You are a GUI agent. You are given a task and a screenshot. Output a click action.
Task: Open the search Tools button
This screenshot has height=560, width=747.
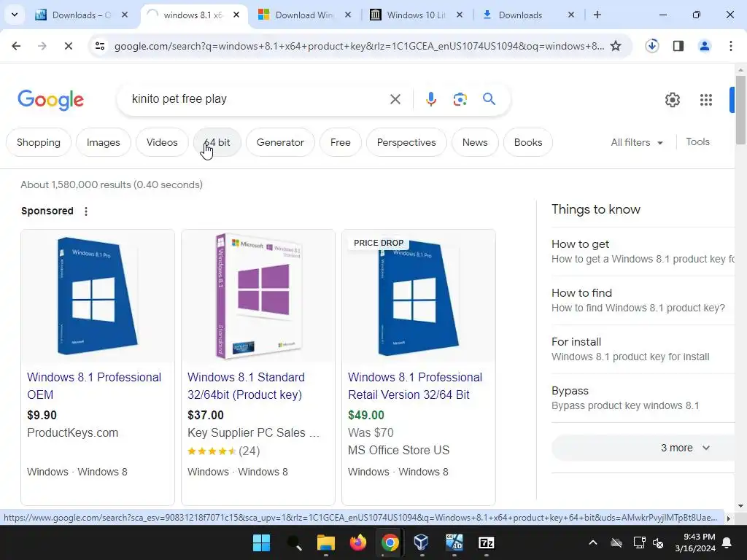(697, 142)
